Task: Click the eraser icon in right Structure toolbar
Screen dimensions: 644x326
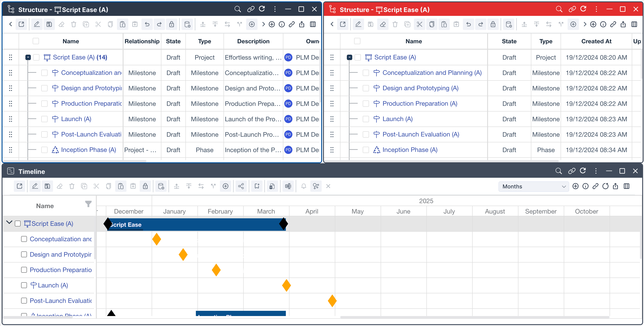Action: pyautogui.click(x=383, y=24)
